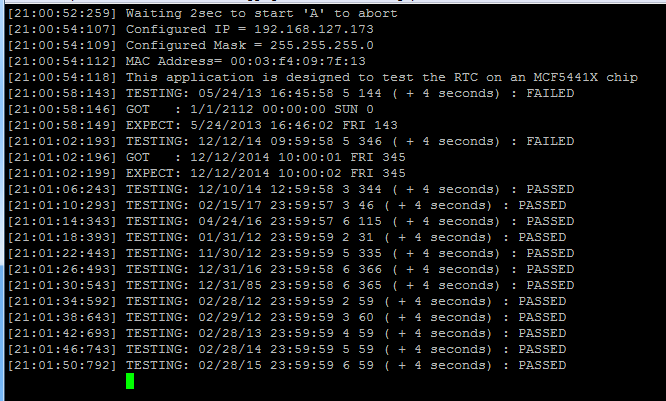Click the GOT 12/12/2014 10:00:01 line

[x=266, y=156]
